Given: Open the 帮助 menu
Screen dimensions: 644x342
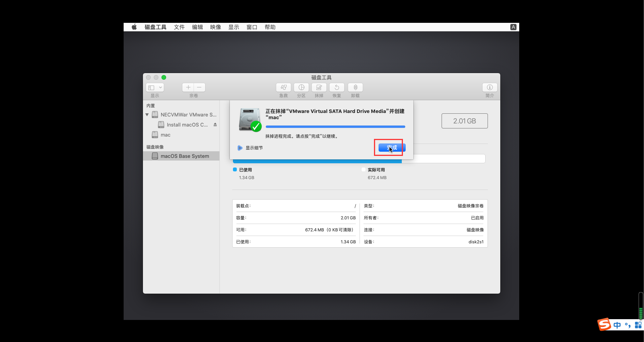Looking at the screenshot, I should [270, 27].
